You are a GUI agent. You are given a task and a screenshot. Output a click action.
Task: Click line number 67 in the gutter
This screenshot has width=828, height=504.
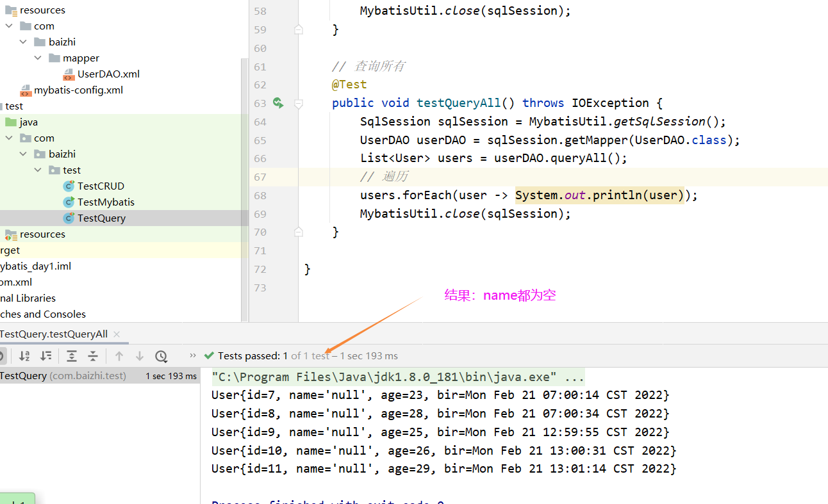point(260,177)
